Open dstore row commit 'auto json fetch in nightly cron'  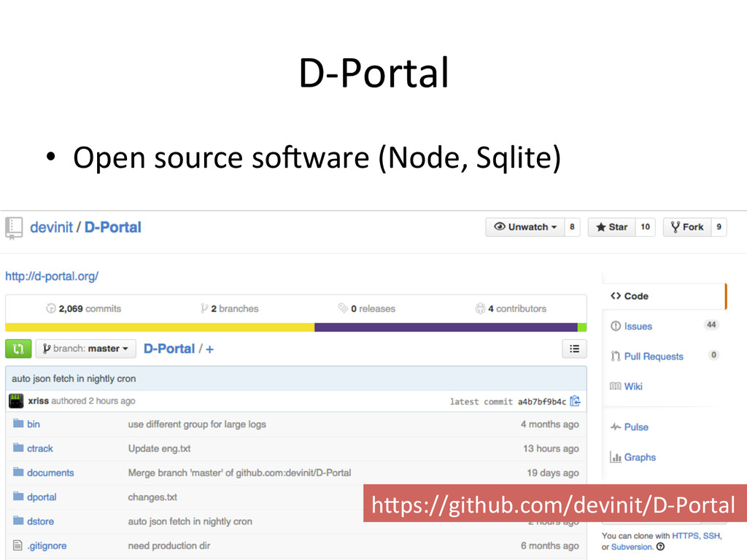(190, 521)
